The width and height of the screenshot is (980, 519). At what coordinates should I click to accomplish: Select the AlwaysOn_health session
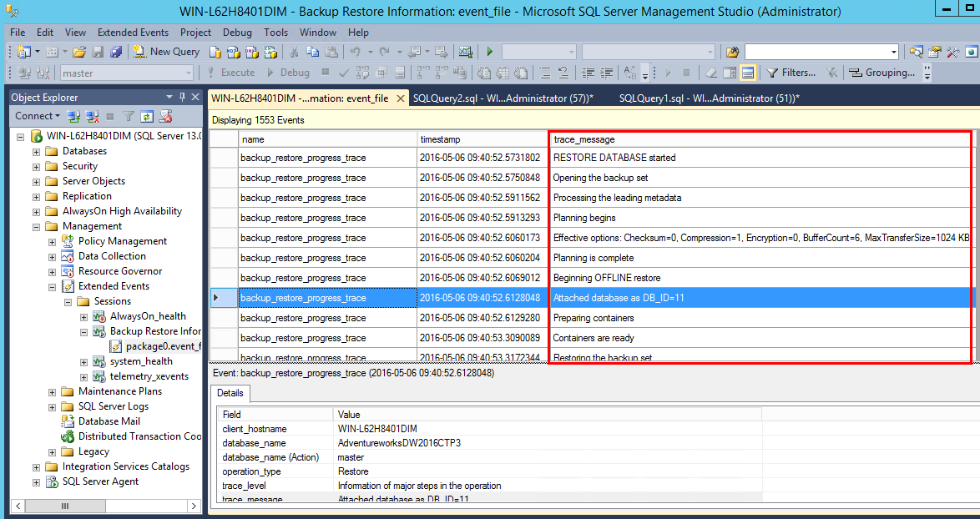click(x=148, y=316)
